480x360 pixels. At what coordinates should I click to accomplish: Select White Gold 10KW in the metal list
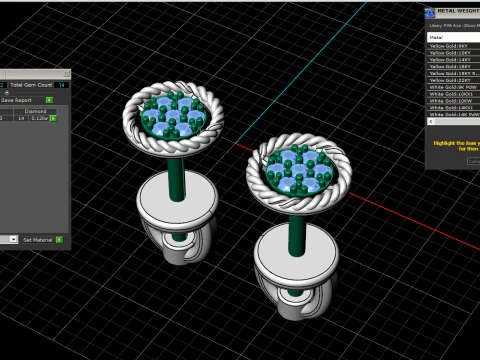[453, 101]
